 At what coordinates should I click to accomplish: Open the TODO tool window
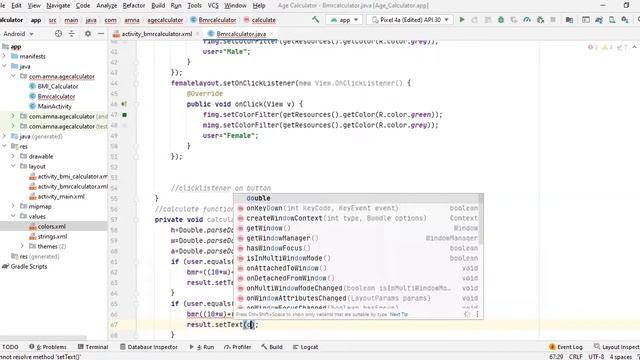10,347
